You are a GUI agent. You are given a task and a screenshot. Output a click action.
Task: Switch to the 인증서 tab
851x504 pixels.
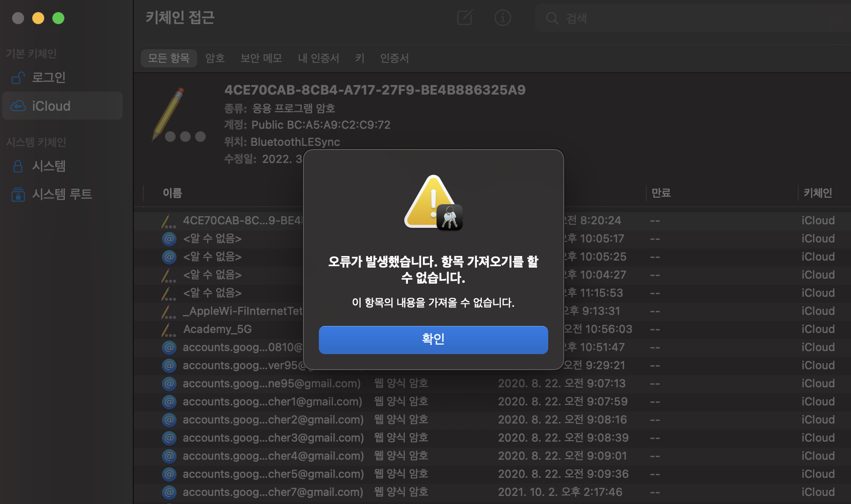(x=394, y=58)
